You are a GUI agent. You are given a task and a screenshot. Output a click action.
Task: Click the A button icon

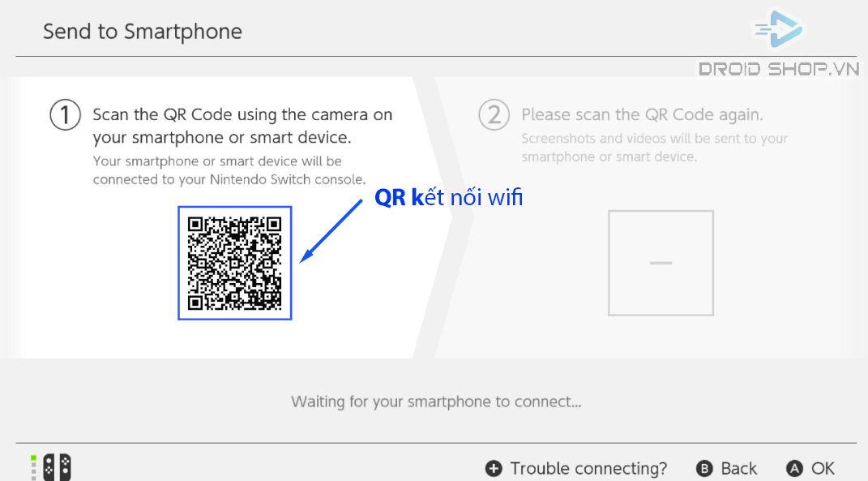click(x=794, y=469)
